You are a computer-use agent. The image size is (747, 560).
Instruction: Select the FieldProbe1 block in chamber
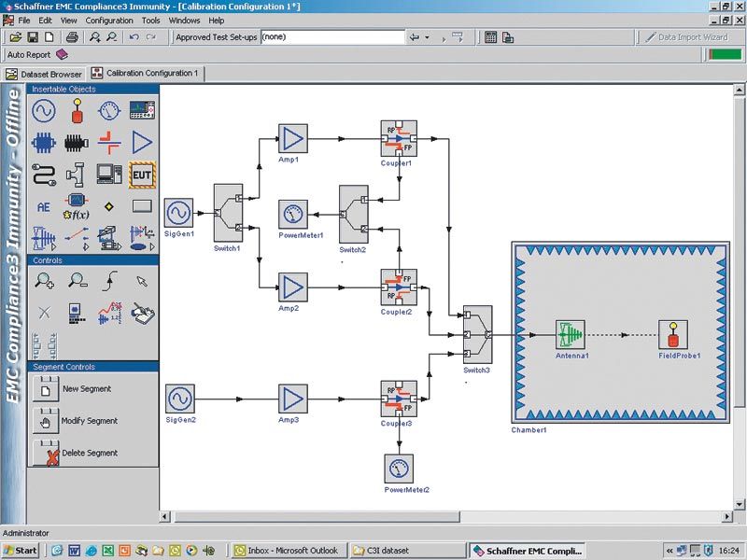point(672,335)
